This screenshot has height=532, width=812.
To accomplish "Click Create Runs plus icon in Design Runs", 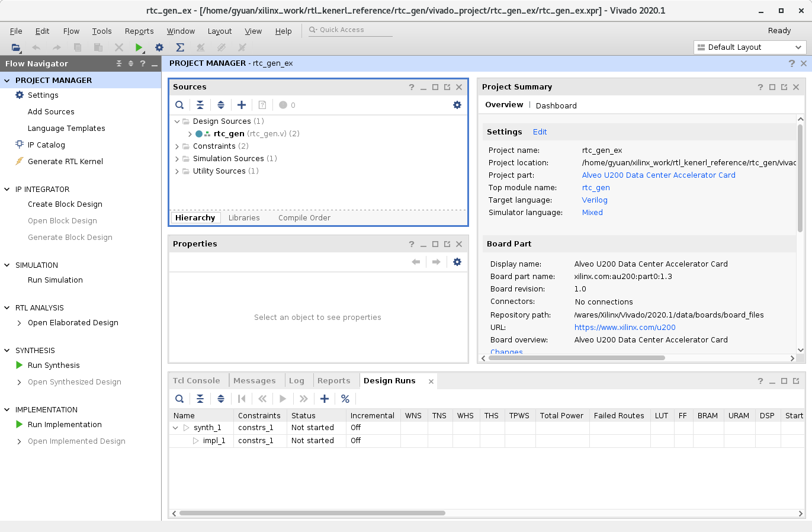I will [x=325, y=399].
